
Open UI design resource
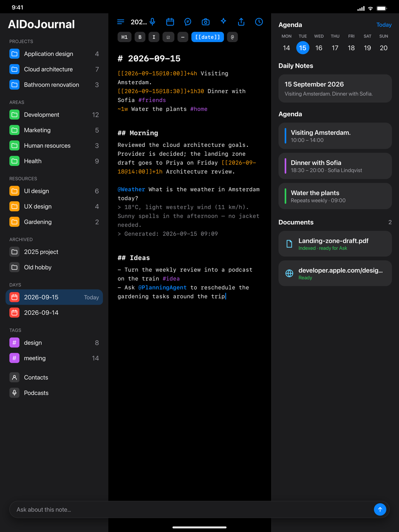pyautogui.click(x=54, y=191)
